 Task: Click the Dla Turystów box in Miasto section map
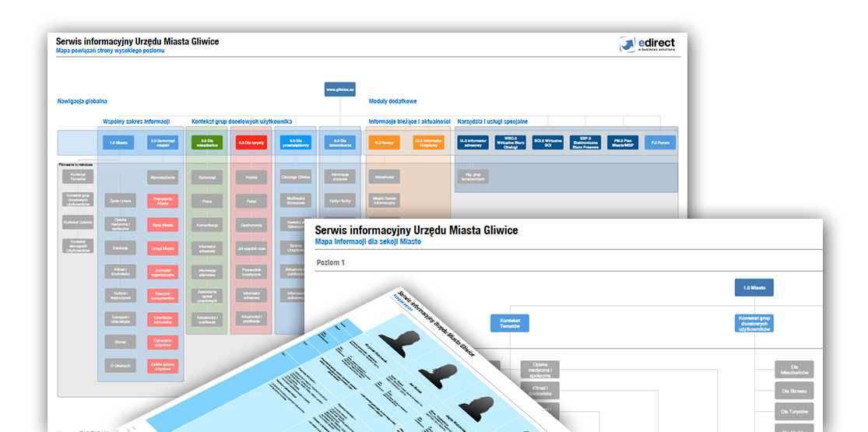pos(794,411)
